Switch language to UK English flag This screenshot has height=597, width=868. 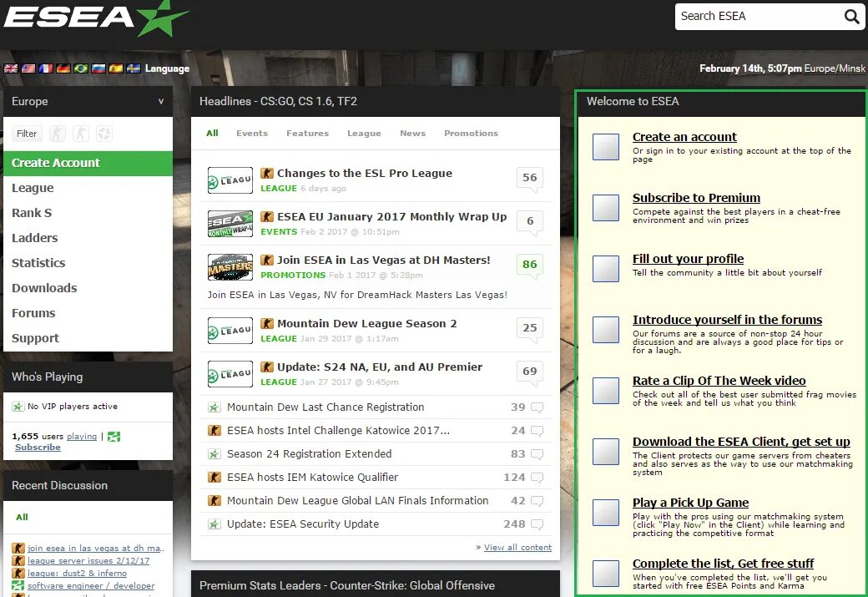(11, 68)
